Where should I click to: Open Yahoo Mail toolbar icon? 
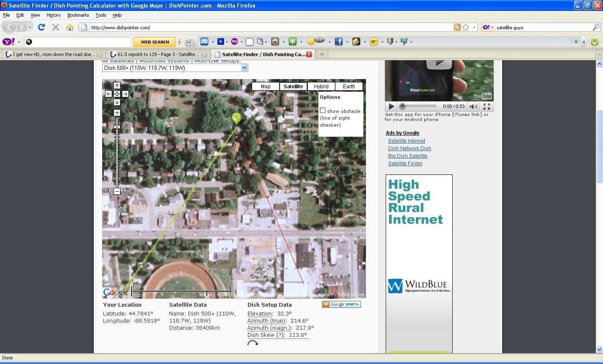tap(204, 41)
